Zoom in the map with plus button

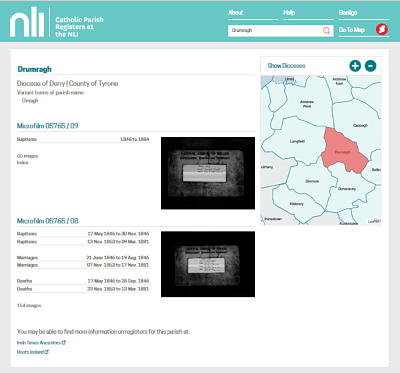tap(355, 66)
